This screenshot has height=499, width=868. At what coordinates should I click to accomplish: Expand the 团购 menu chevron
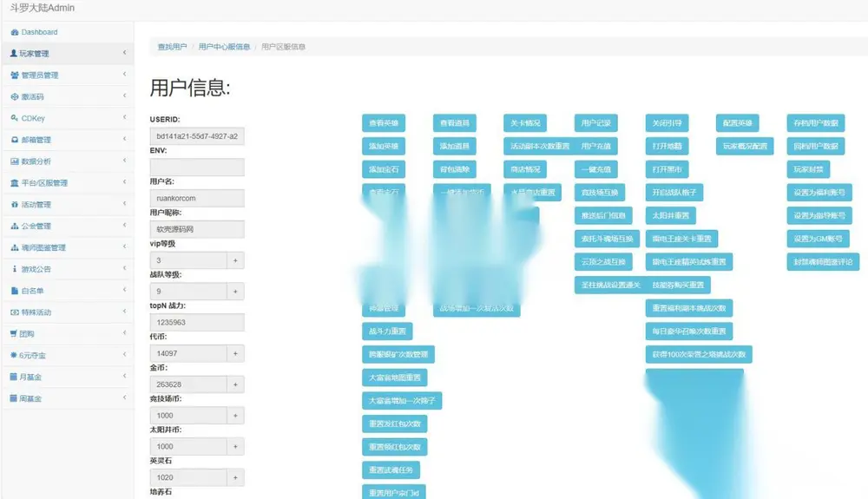(x=124, y=333)
